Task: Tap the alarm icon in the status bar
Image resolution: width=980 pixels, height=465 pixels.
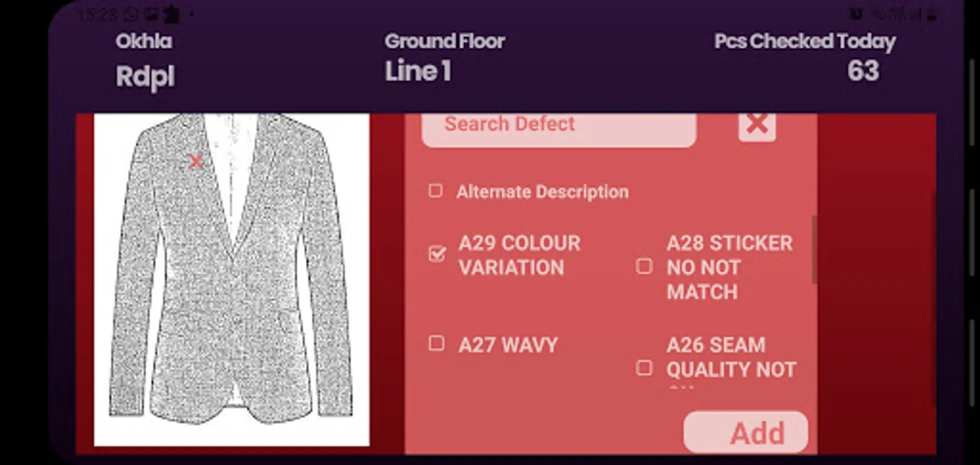Action: tap(856, 14)
